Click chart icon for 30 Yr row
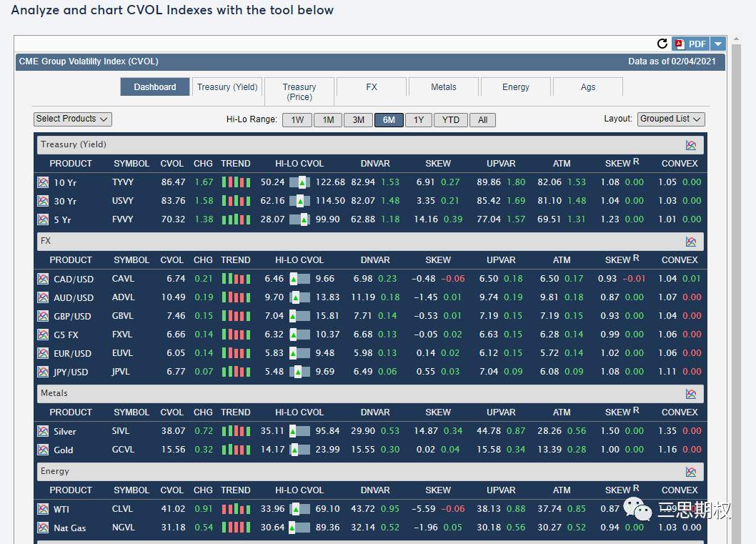This screenshot has height=544, width=756. point(43,201)
